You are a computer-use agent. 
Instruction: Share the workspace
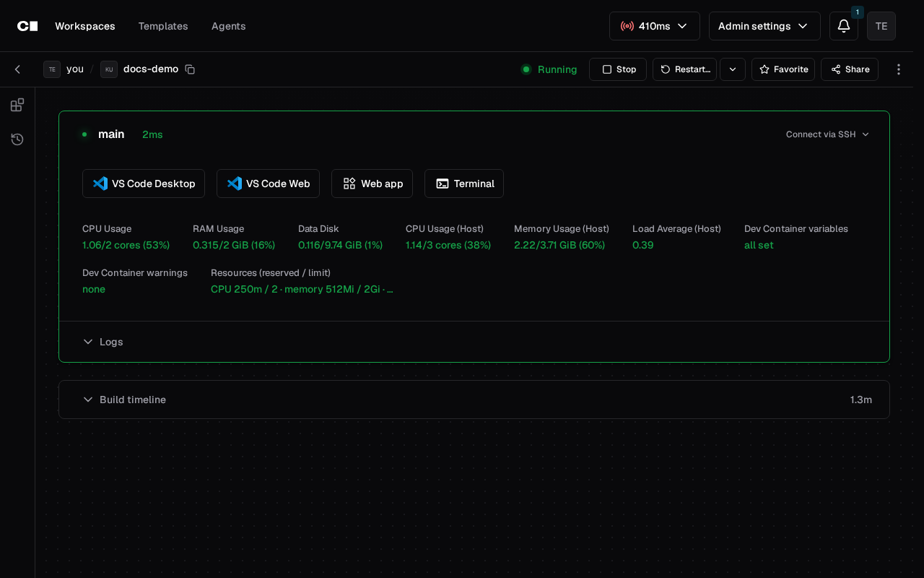point(850,69)
